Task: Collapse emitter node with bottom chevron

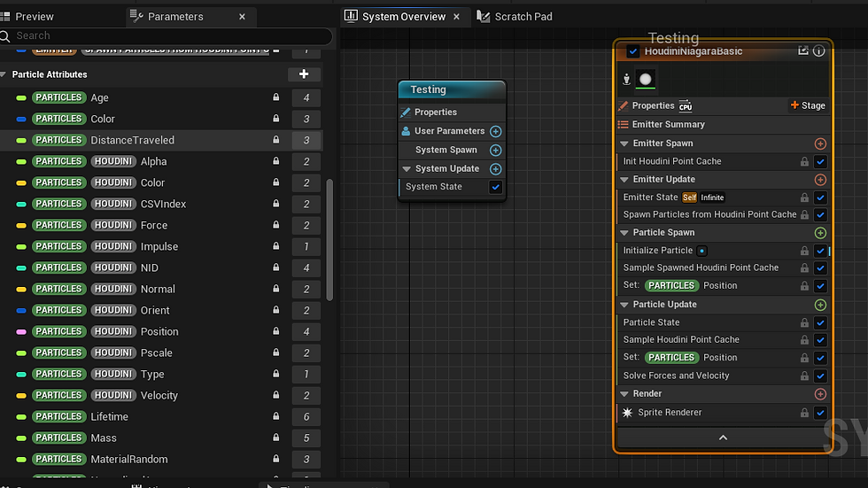Action: [x=723, y=438]
